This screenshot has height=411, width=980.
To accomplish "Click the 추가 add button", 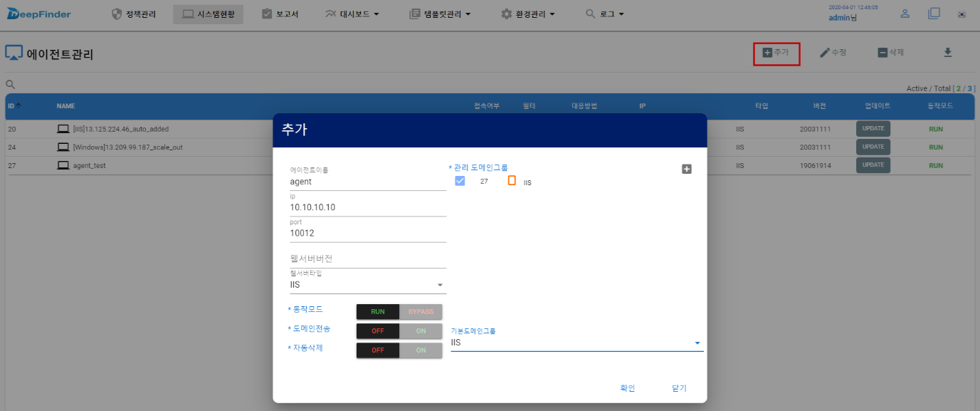I will (776, 53).
